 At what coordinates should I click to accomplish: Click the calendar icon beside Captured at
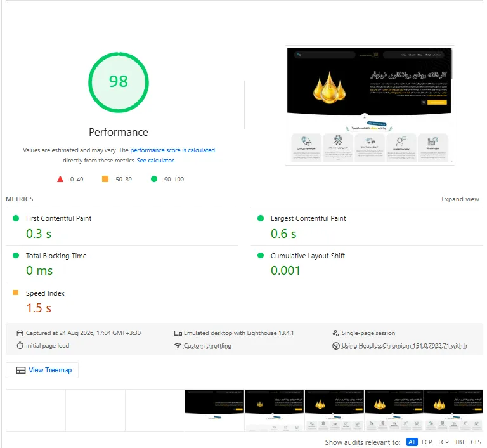20,333
